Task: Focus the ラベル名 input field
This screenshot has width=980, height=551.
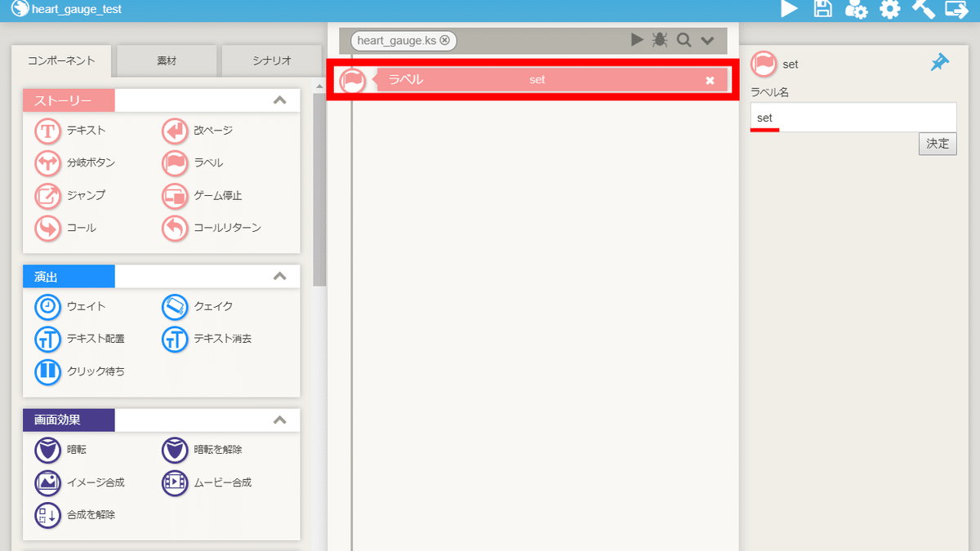Action: point(853,118)
